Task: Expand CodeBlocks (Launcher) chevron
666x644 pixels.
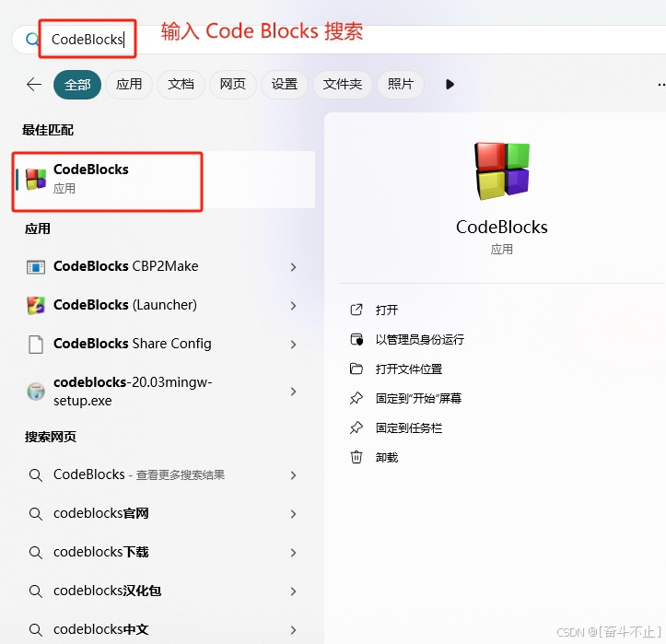Action: (x=293, y=306)
